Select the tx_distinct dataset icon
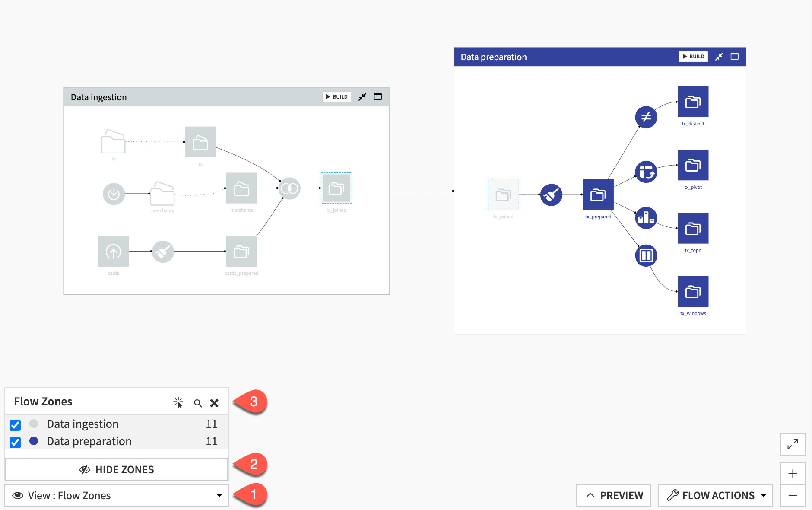 (x=693, y=102)
